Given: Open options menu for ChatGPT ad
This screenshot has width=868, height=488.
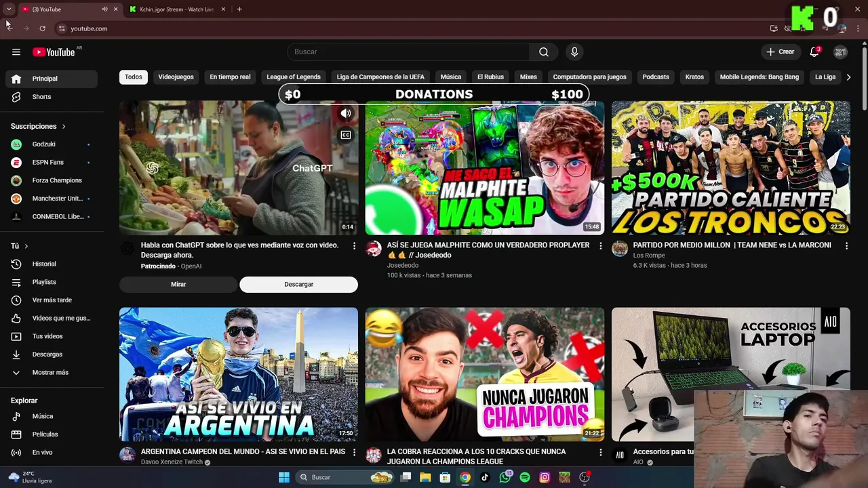Looking at the screenshot, I should pyautogui.click(x=354, y=245).
